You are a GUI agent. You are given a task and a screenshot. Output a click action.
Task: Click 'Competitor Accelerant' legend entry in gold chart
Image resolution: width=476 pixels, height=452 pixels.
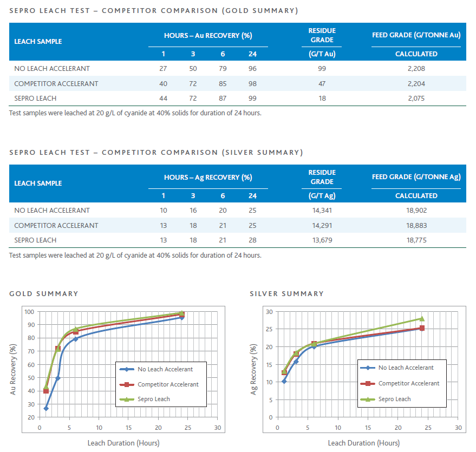click(x=159, y=384)
